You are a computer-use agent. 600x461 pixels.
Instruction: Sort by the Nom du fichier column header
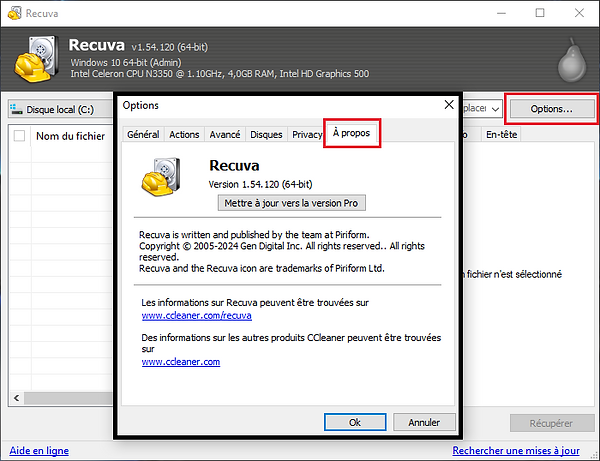pos(70,136)
